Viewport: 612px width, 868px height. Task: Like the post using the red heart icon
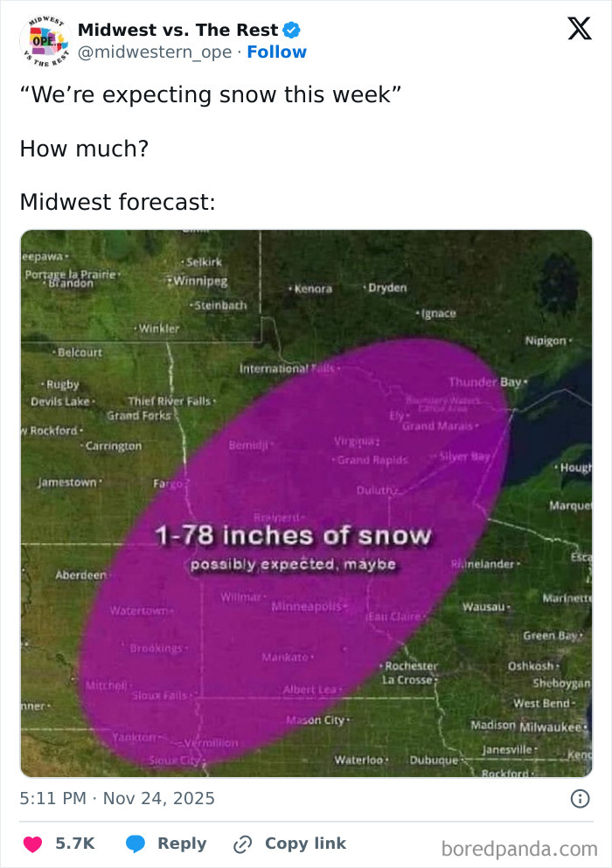[32, 844]
